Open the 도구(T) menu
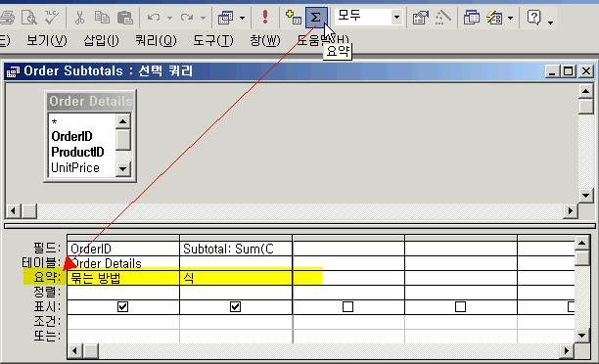The image size is (599, 364). [212, 40]
